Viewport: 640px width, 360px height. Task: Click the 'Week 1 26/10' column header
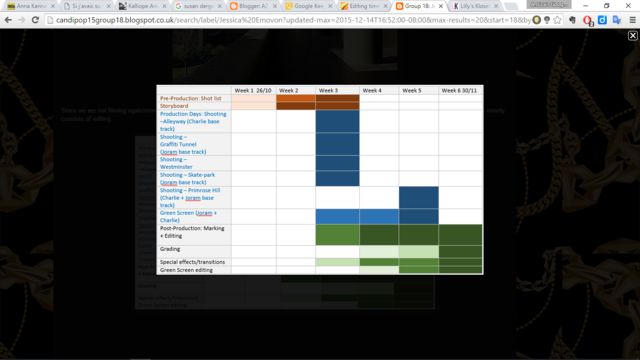click(253, 90)
